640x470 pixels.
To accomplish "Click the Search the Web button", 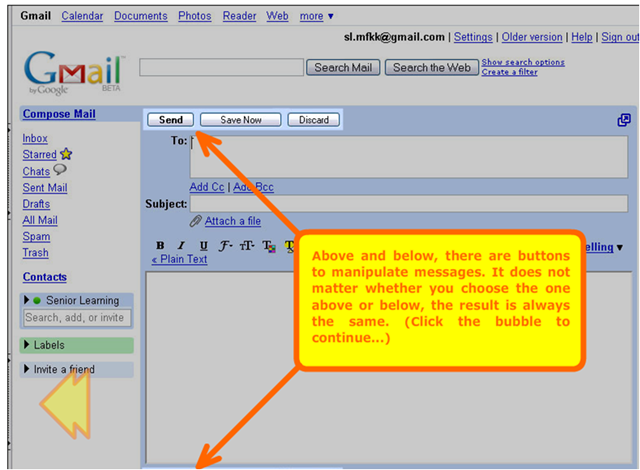I will [432, 67].
